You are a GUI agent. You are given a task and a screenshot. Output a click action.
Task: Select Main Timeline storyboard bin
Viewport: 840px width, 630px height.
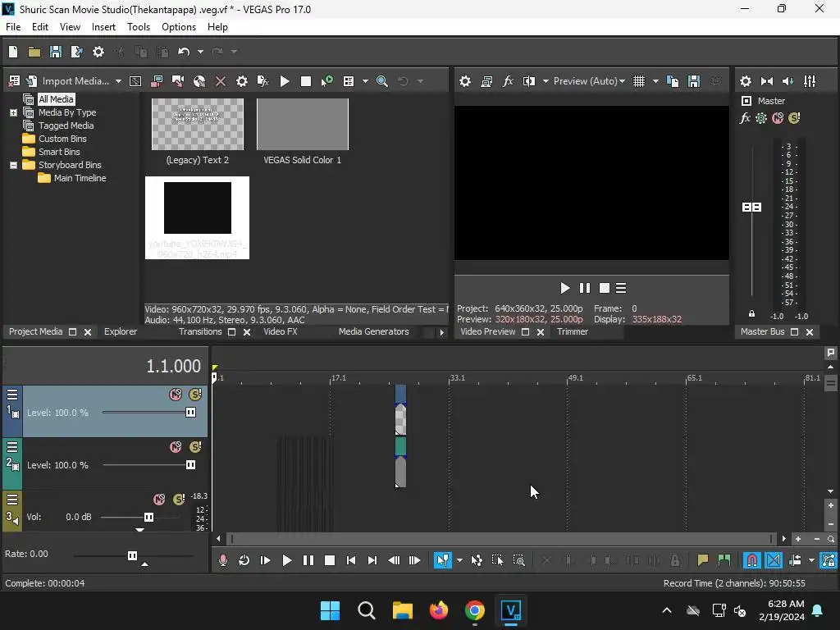click(x=80, y=178)
